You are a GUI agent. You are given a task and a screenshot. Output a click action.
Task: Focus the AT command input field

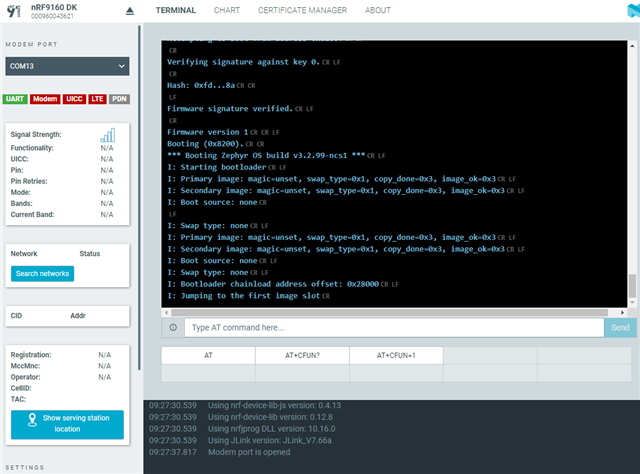pyautogui.click(x=394, y=327)
